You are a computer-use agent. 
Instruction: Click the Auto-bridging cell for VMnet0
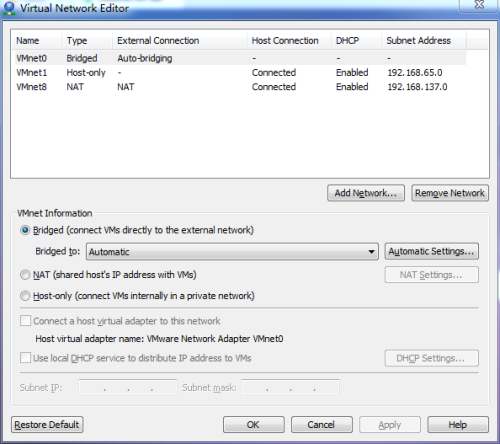(145, 58)
